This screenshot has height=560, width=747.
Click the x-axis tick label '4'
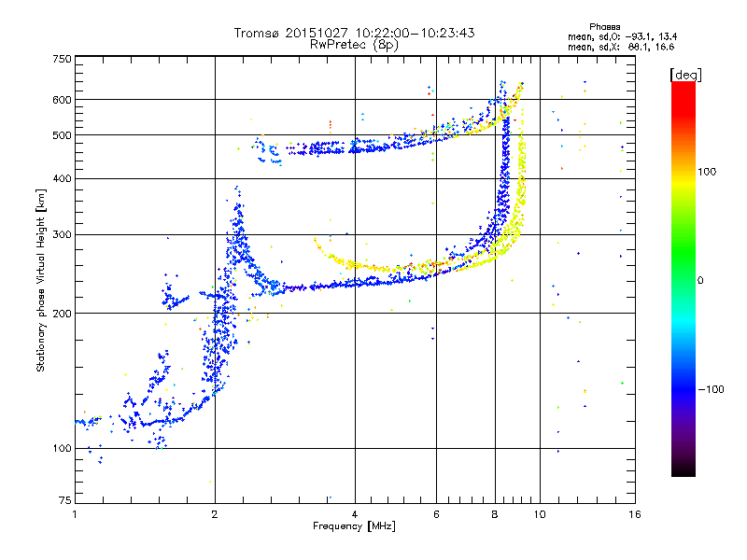(355, 514)
